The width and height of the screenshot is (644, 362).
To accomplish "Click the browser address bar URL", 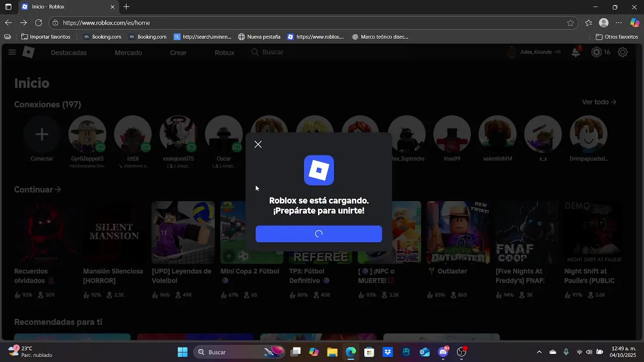I will coord(107,23).
